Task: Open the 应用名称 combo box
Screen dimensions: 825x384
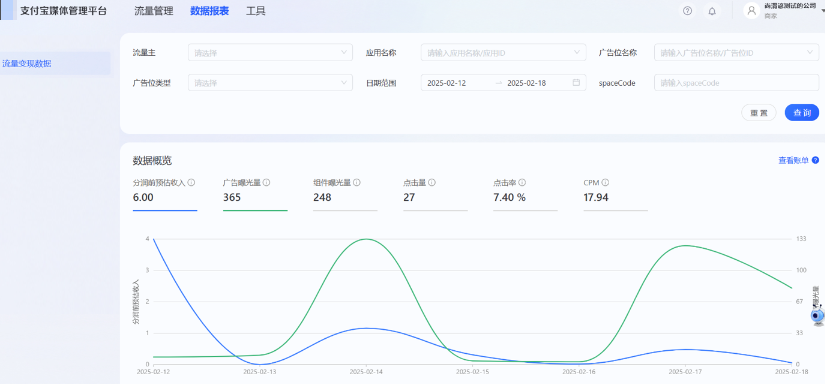Action: tap(504, 53)
